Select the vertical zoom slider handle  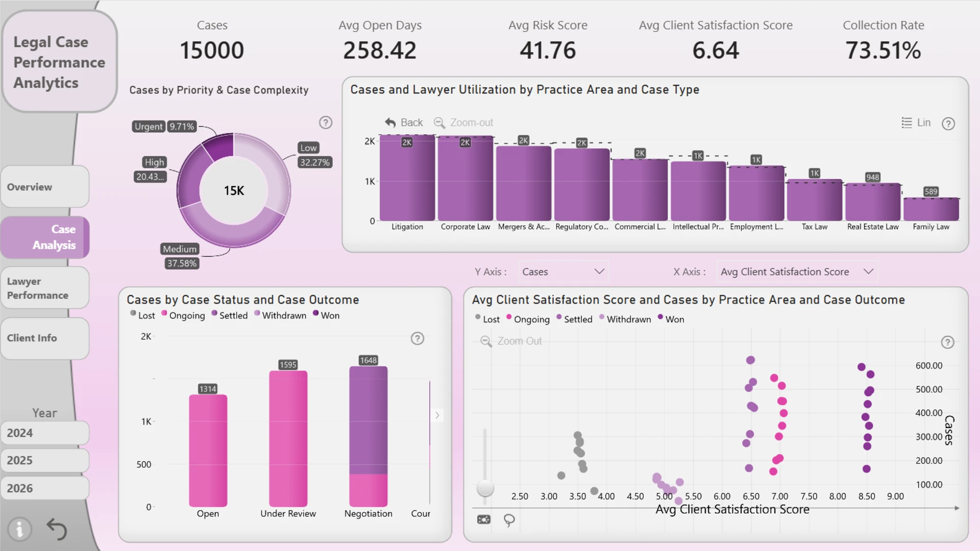[485, 488]
